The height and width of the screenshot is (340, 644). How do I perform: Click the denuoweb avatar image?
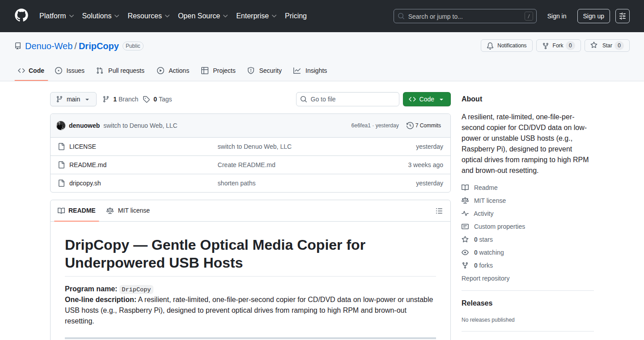coord(61,126)
